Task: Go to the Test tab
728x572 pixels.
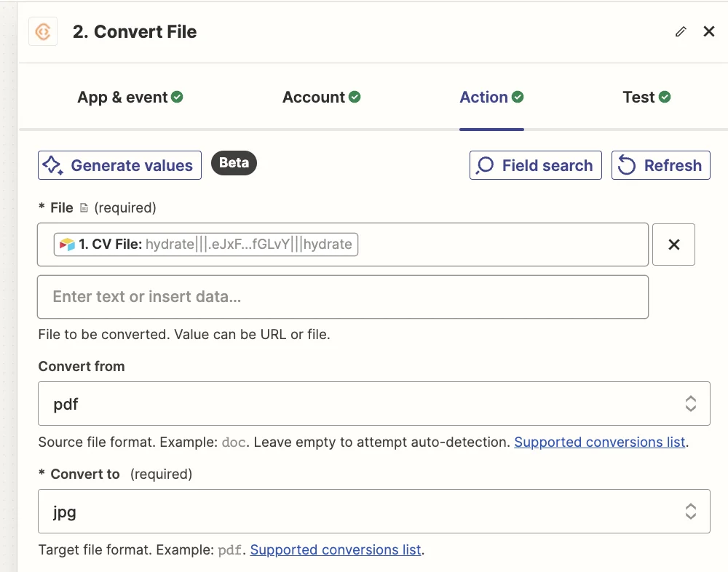Action: (646, 98)
